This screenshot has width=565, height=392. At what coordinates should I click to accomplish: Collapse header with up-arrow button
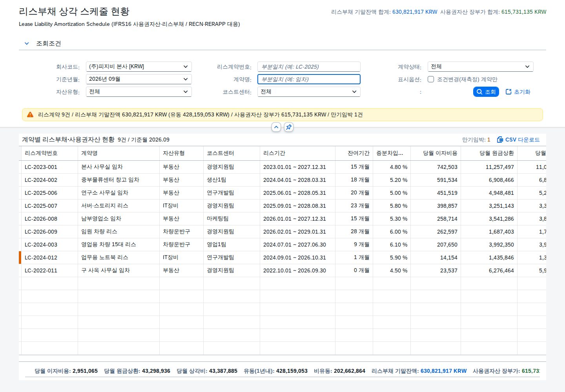pos(276,127)
